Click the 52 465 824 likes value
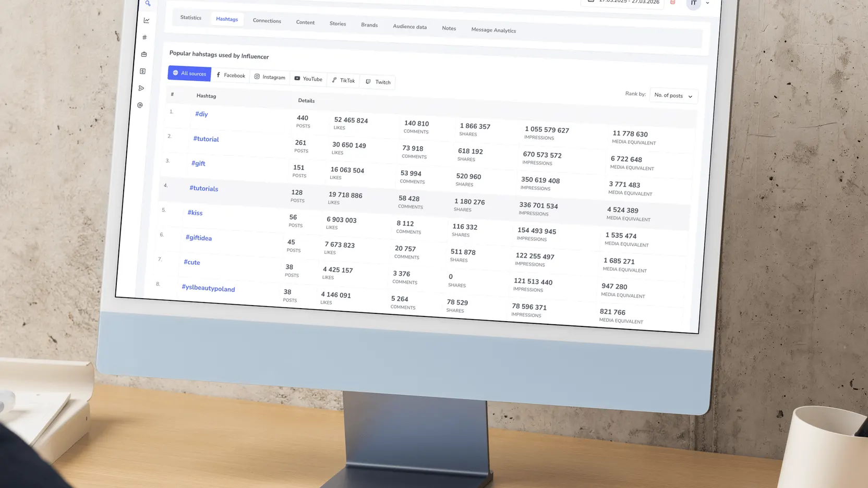Viewport: 868px width, 488px height. (x=351, y=120)
